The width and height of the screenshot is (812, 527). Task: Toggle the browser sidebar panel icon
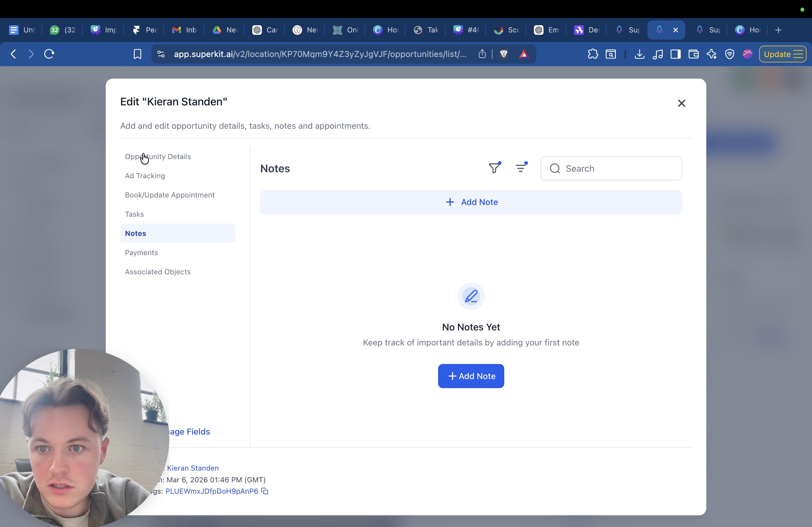676,54
